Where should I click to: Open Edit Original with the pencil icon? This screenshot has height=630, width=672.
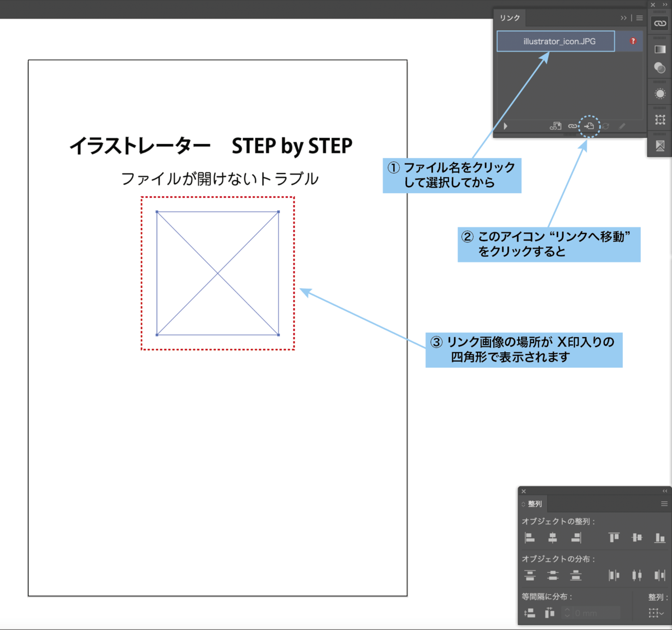pyautogui.click(x=622, y=126)
